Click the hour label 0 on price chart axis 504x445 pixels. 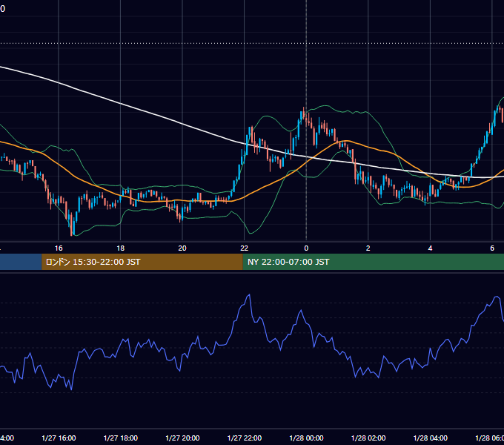[306, 248]
